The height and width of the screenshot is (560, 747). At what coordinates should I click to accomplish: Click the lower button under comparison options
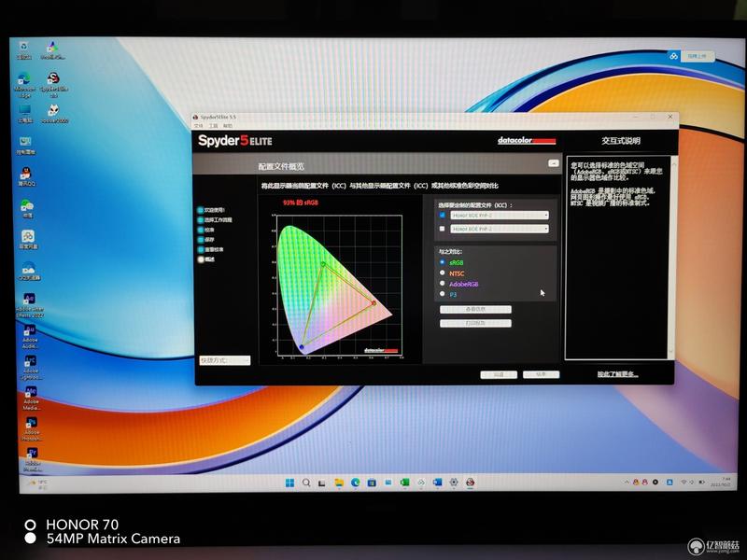click(x=475, y=323)
